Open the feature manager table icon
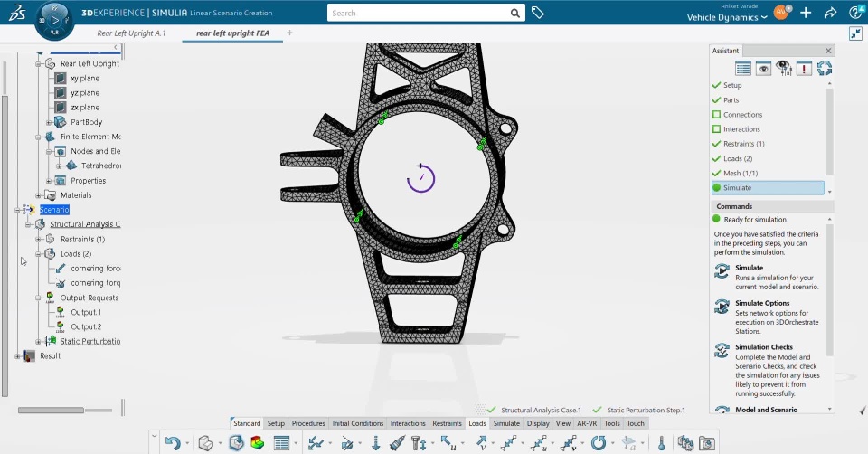This screenshot has height=454, width=868. click(x=282, y=443)
